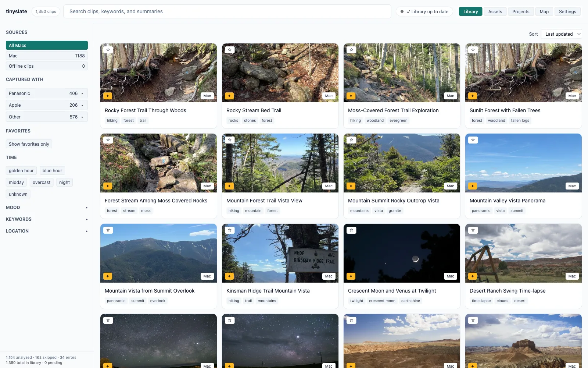Screen dimensions: 588x368
Task: Click yellow sparkle badge on Mountain Vista Summit Overlook
Action: click(108, 276)
